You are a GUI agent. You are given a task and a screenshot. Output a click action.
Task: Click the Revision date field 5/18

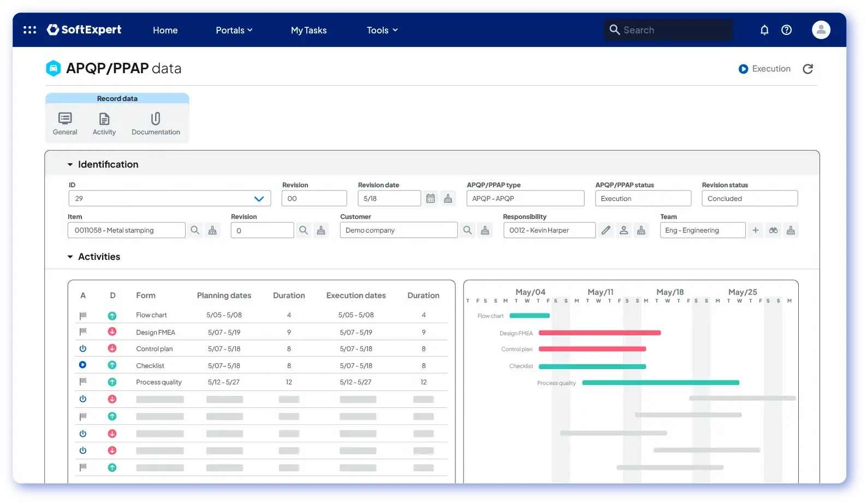point(389,198)
